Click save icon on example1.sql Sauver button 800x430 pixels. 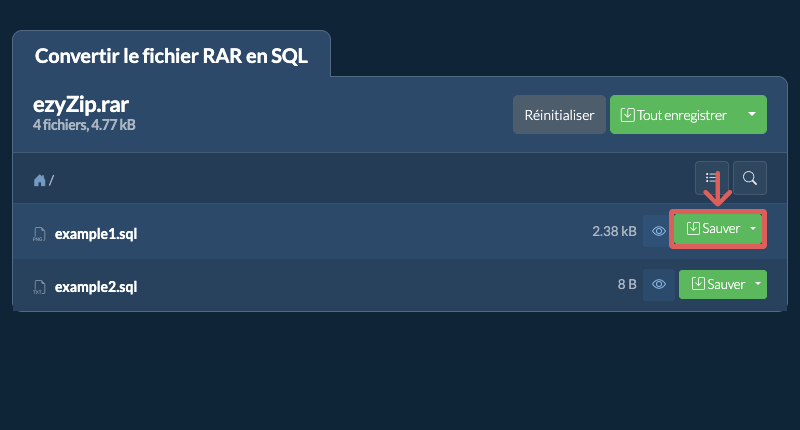tap(693, 229)
